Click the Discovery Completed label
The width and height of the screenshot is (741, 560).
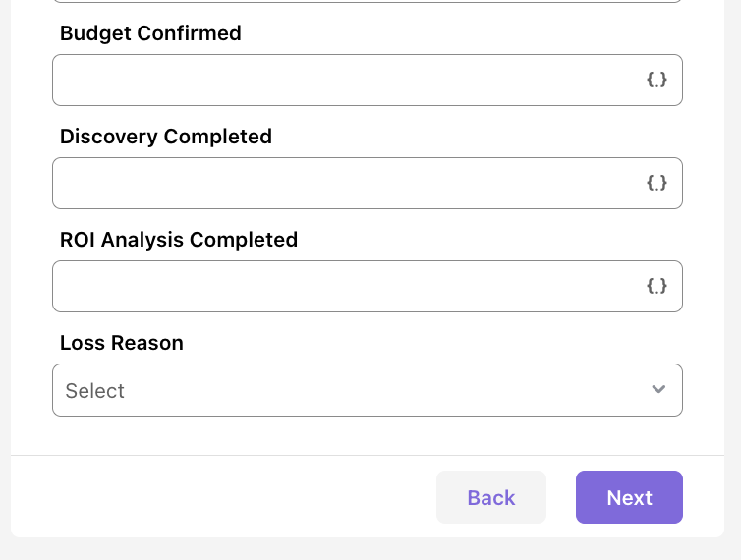coord(166,137)
